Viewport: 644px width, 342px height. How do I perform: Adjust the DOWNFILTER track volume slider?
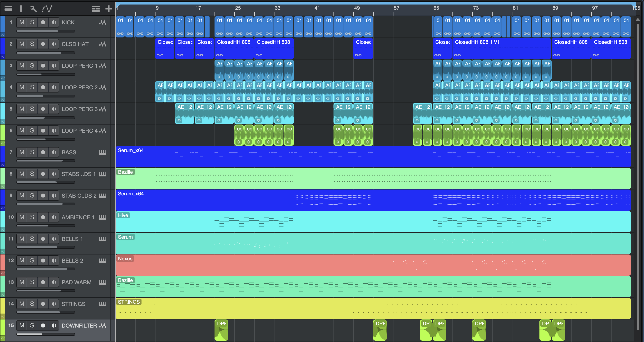[46, 334]
